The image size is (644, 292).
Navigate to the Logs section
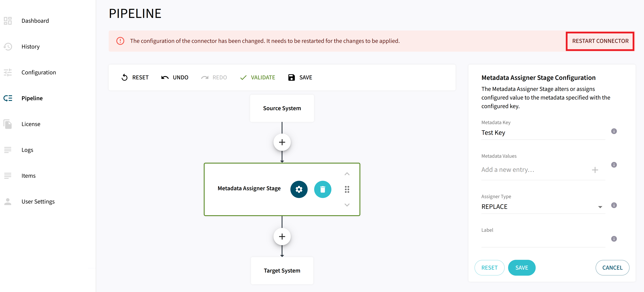(27, 150)
